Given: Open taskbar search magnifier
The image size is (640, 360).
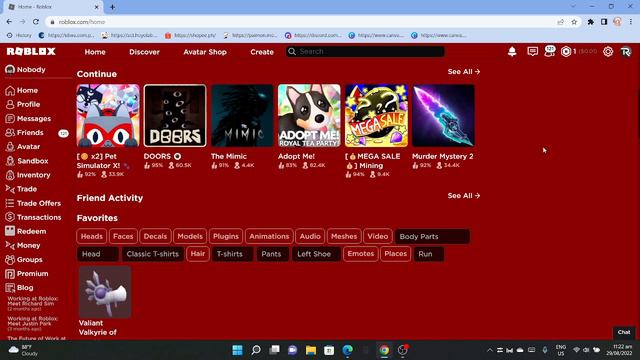Looking at the screenshot, I should click(256, 350).
